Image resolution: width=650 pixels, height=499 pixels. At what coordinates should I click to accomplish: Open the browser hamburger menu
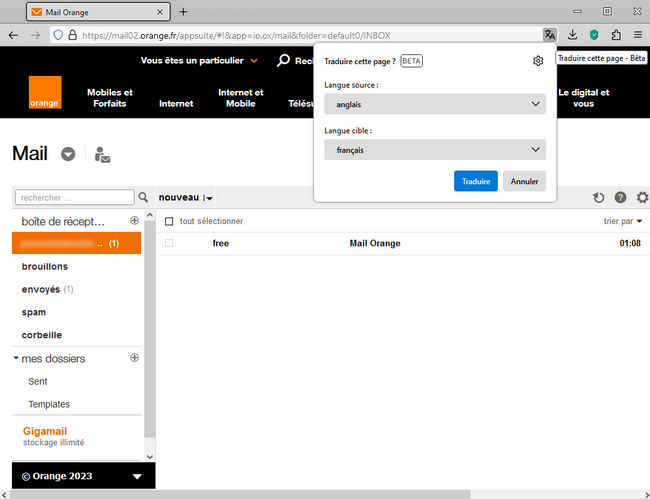[638, 35]
